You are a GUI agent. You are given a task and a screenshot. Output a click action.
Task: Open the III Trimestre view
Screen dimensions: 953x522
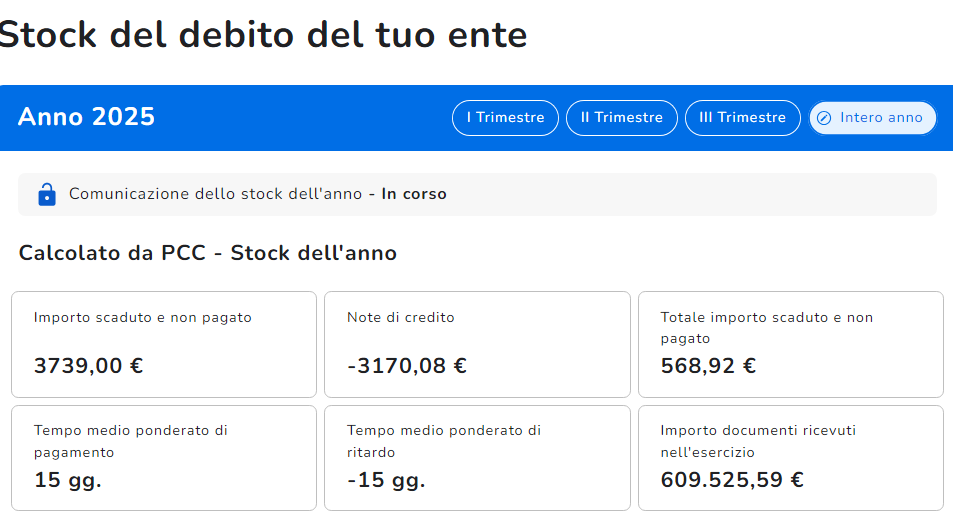click(x=742, y=118)
